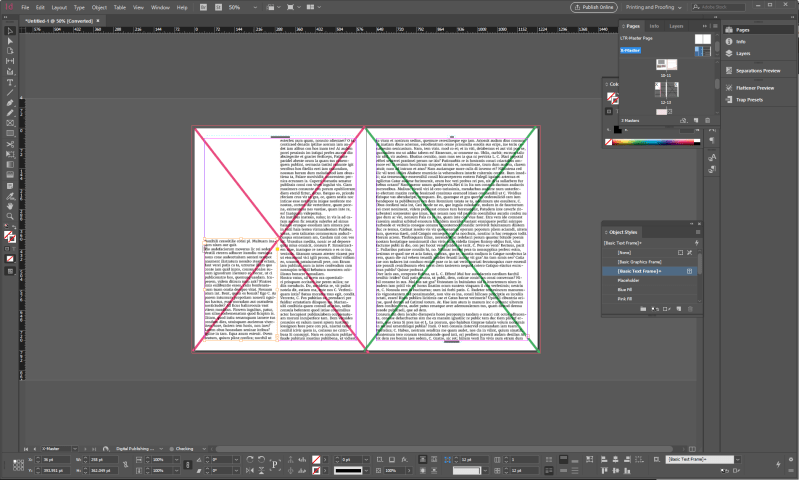Image resolution: width=799 pixels, height=480 pixels.
Task: Open the Object menu
Action: [99, 8]
